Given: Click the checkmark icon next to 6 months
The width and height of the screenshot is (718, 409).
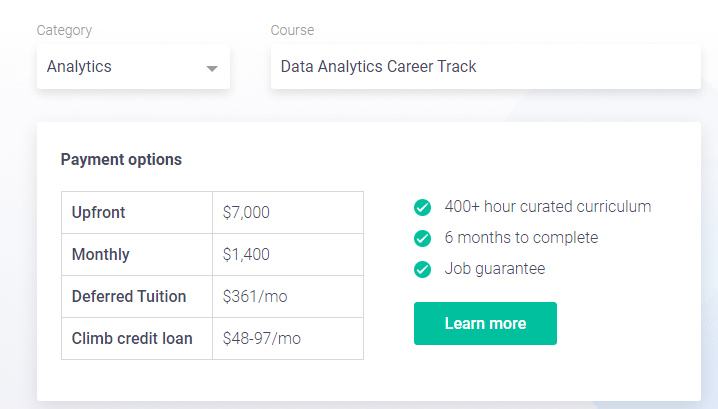Looking at the screenshot, I should (422, 238).
